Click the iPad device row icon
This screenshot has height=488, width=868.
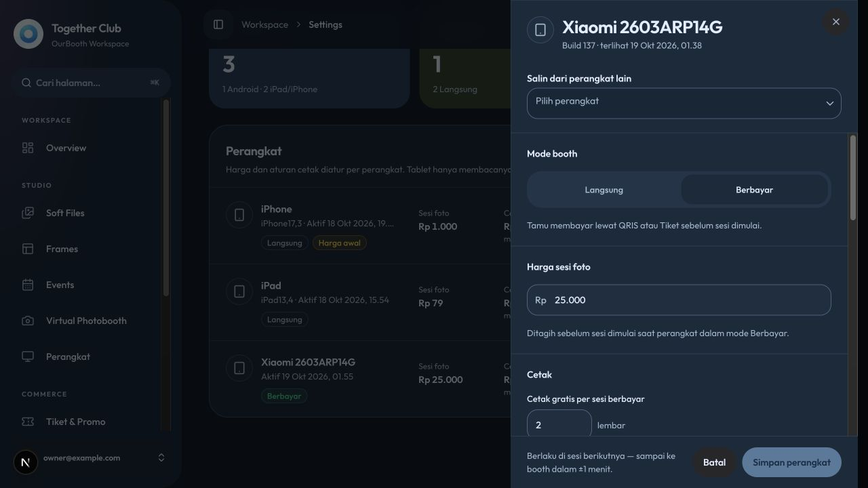point(239,291)
